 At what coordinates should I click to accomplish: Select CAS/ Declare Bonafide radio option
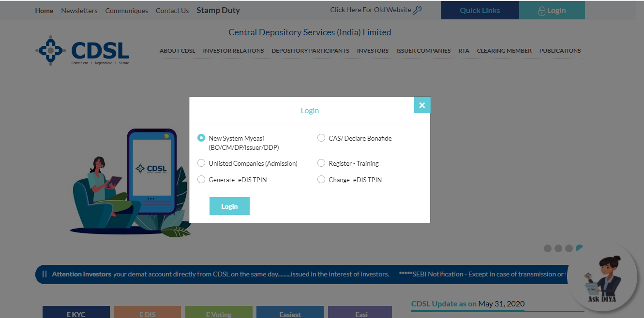coord(321,138)
